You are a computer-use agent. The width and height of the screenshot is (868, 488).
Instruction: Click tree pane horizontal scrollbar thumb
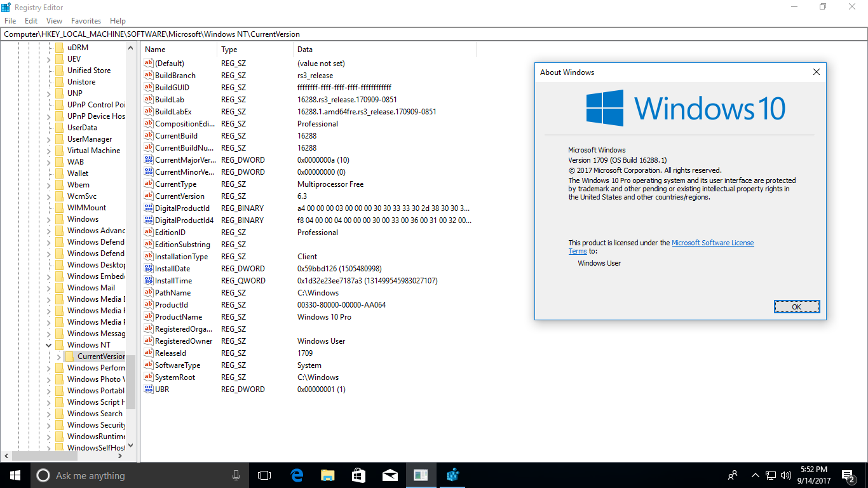[x=44, y=456]
